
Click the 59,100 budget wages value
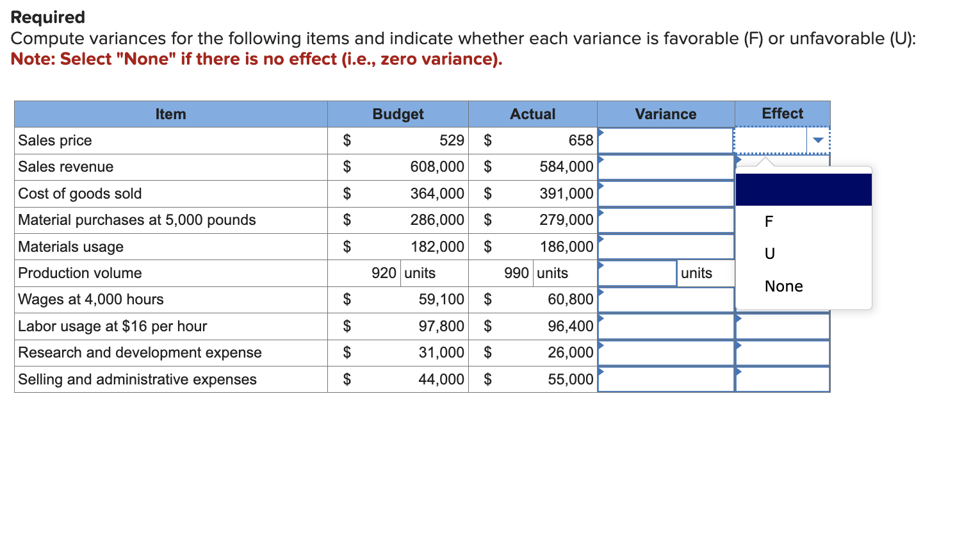[441, 299]
